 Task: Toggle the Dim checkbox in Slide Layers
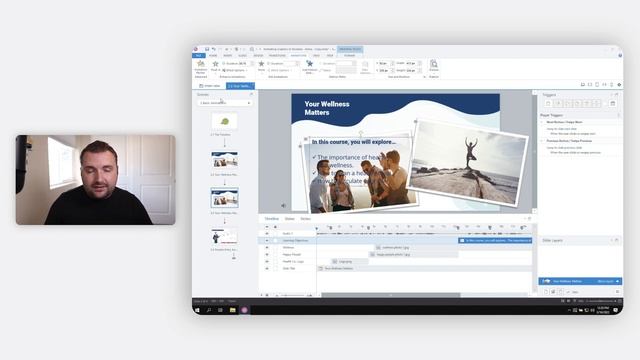tap(568, 292)
